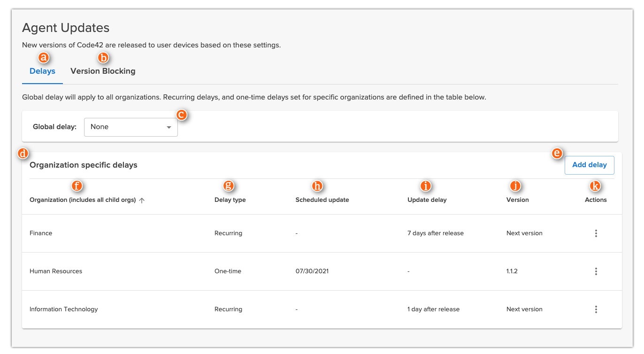This screenshot has width=644, height=354.
Task: Click the Add delay button
Action: [x=589, y=165]
